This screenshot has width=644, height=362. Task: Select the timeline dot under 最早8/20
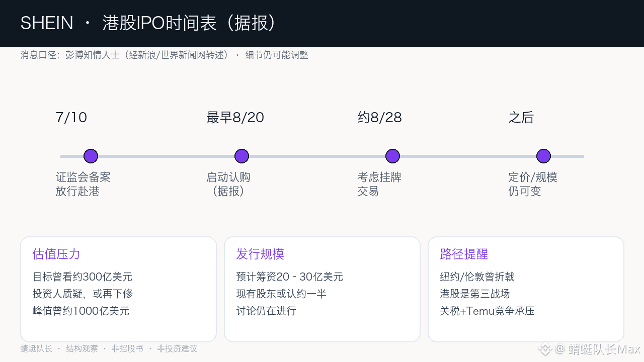(242, 156)
